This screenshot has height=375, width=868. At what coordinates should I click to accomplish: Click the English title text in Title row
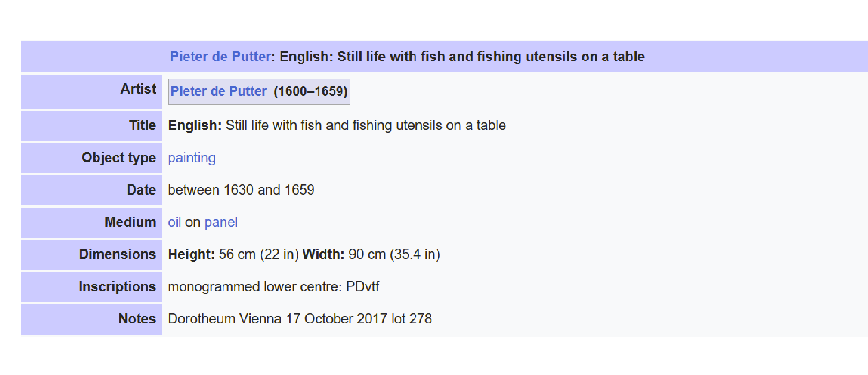point(337,126)
